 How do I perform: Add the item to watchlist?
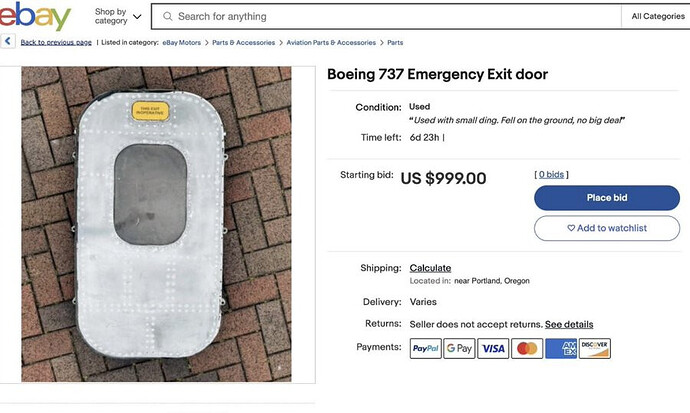[x=607, y=228]
